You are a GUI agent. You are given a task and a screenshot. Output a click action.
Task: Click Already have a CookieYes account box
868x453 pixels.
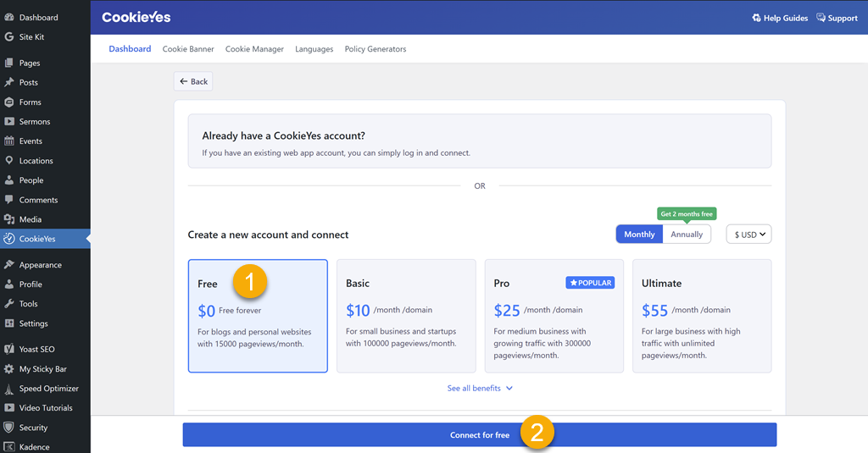pyautogui.click(x=480, y=141)
